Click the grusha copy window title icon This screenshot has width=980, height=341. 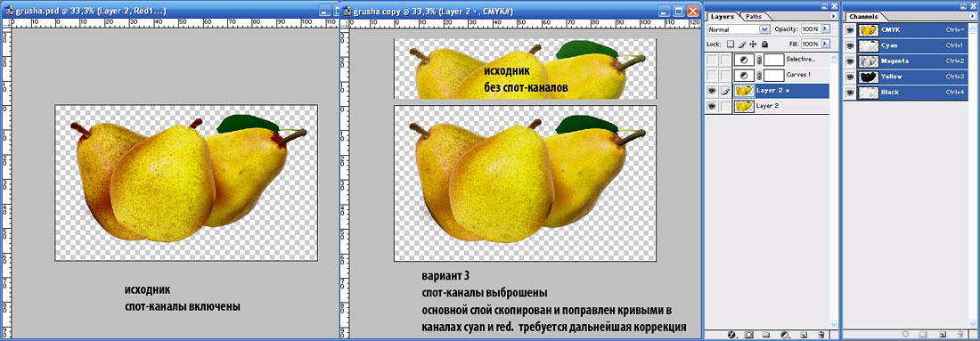click(347, 12)
